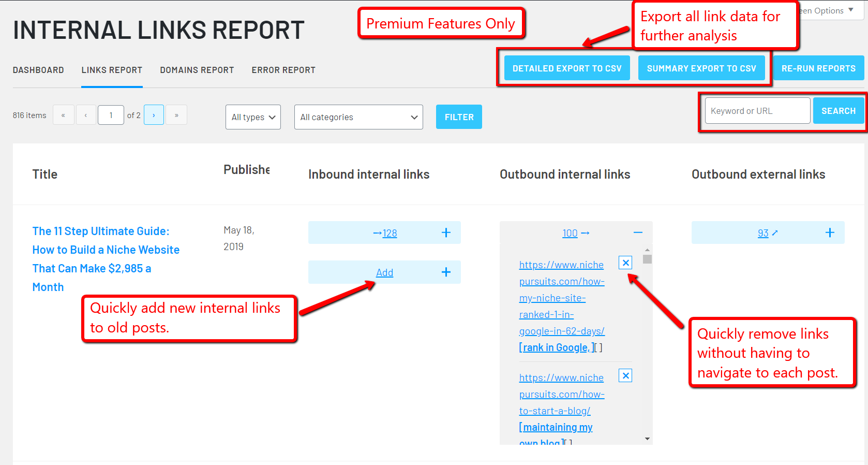Collapse outbound internal links with minus icon
Screen dimensions: 868x465
[638, 233]
